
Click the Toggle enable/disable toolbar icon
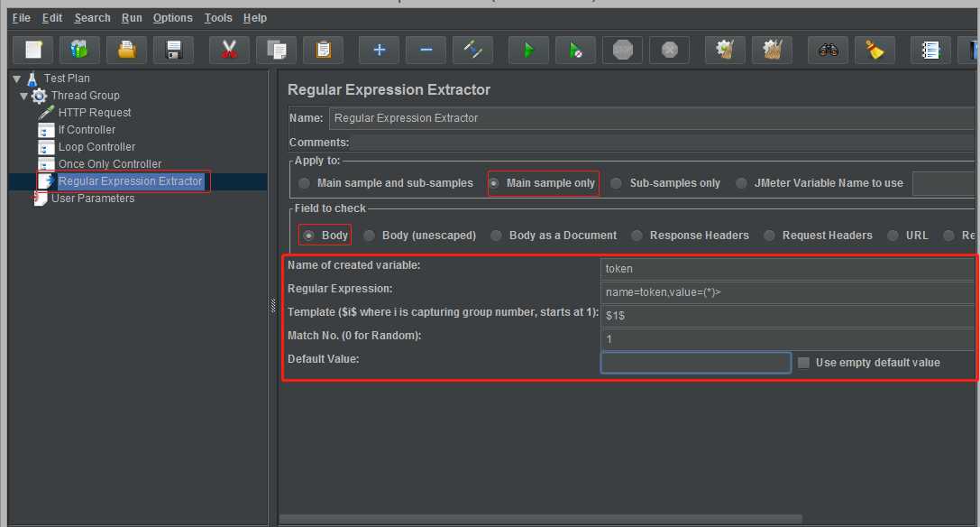472,50
